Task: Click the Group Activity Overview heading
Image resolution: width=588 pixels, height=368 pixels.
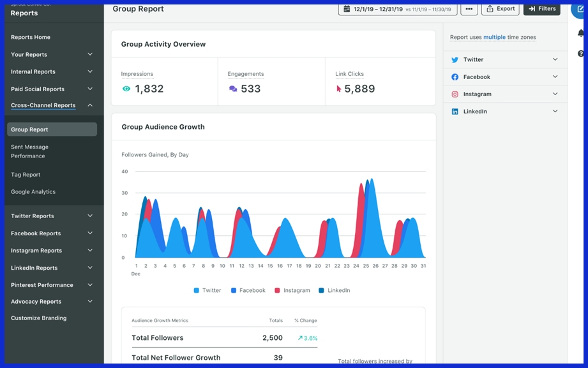Action: coord(163,44)
